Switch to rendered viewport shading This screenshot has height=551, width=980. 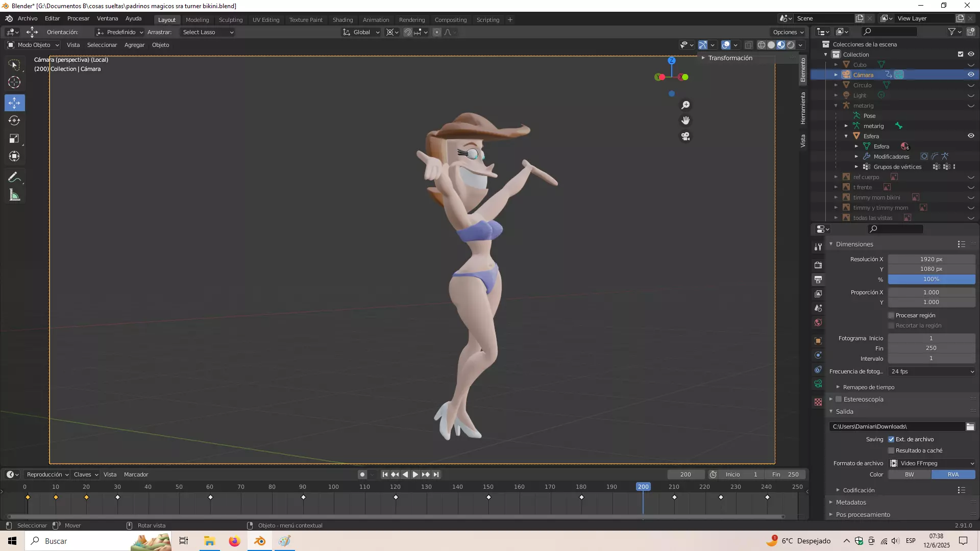tap(791, 45)
